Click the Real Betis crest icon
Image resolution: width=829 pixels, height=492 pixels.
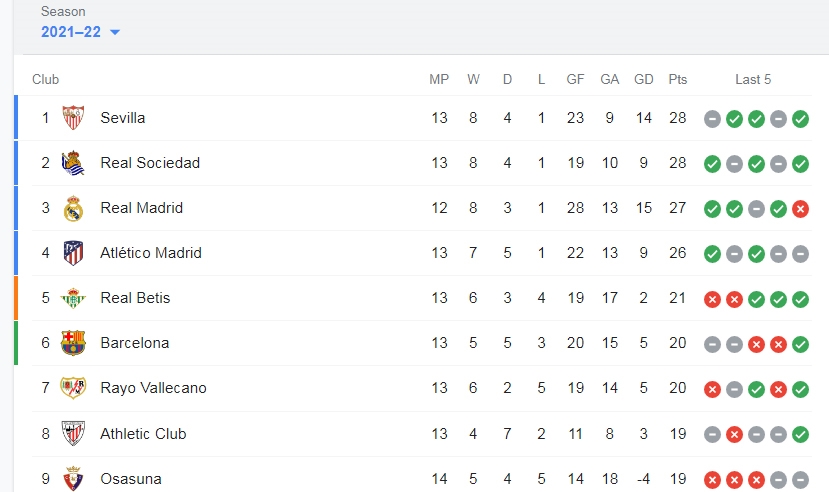pyautogui.click(x=73, y=298)
